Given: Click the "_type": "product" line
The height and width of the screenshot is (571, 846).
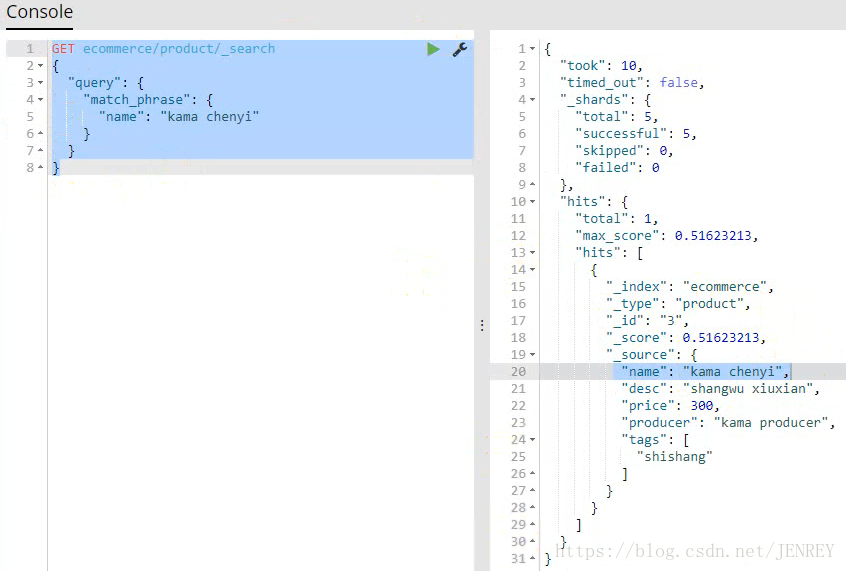Looking at the screenshot, I should tap(678, 303).
